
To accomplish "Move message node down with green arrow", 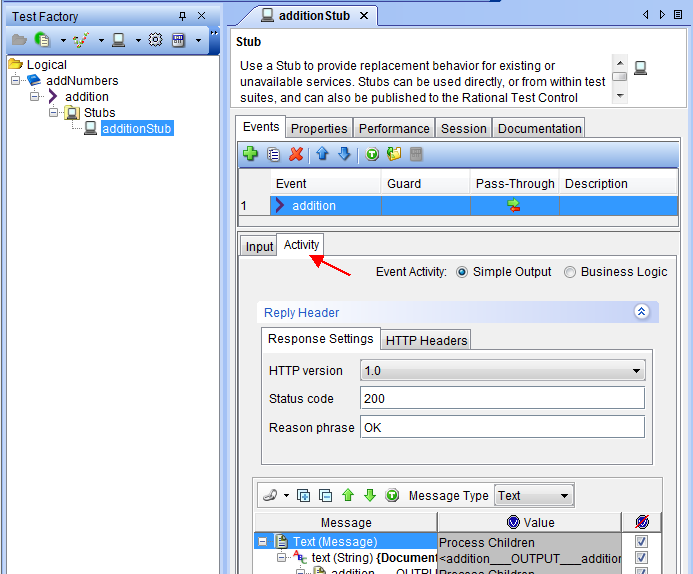I will click(370, 495).
